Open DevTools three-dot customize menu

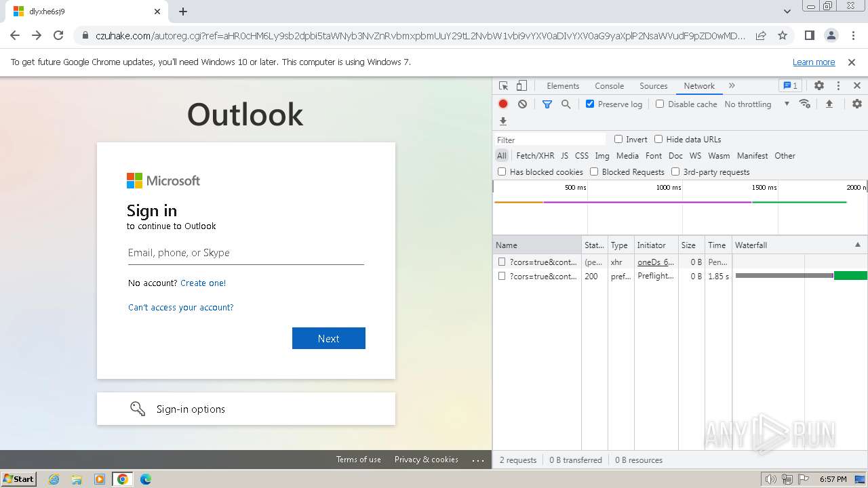click(x=838, y=86)
